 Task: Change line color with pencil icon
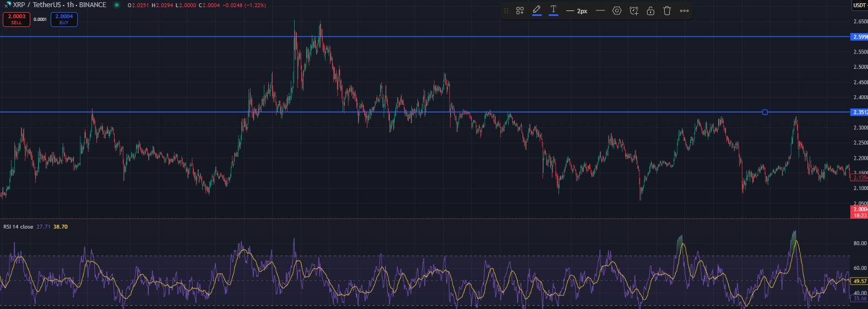pos(537,10)
